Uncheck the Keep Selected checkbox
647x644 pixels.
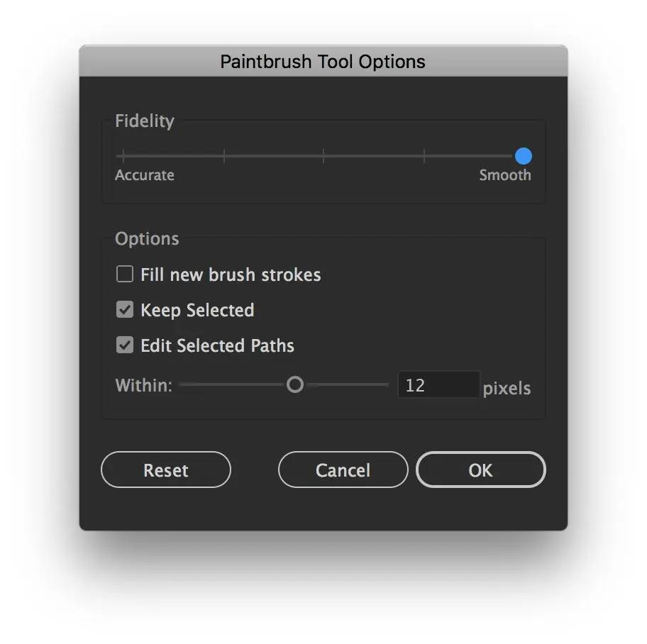[x=125, y=310]
